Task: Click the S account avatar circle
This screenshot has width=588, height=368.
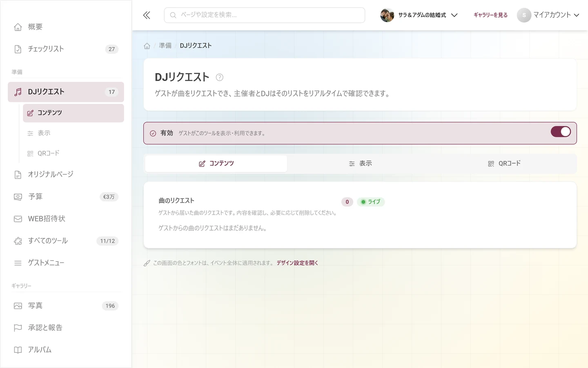Action: [524, 15]
